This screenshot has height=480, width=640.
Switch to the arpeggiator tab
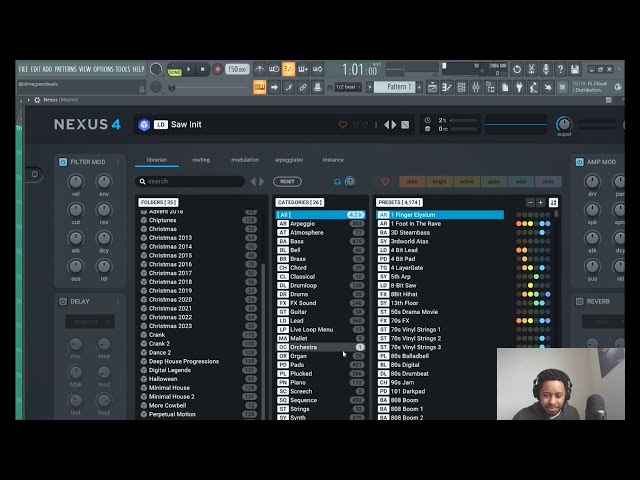tap(289, 160)
